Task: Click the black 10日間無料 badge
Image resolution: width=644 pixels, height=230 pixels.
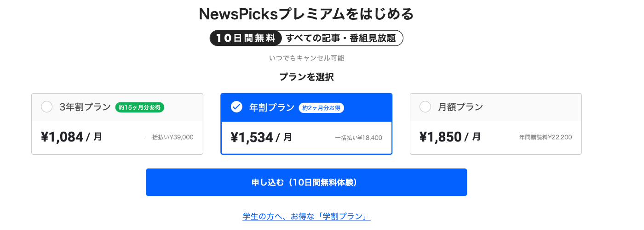Action: click(246, 39)
